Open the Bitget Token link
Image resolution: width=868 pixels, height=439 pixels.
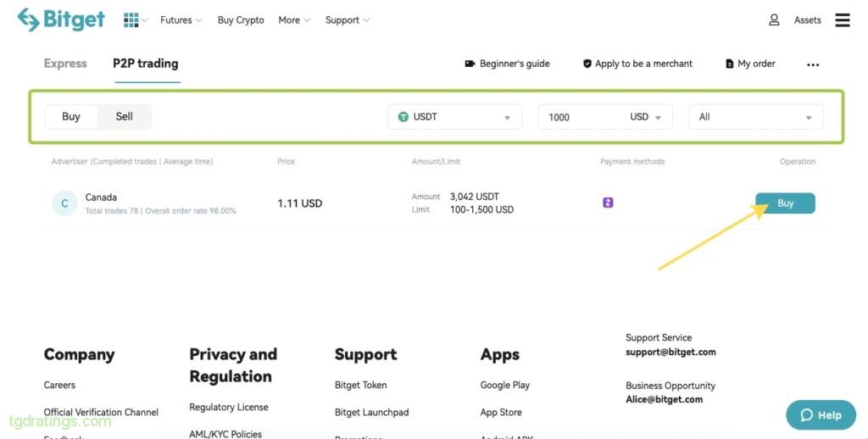coord(360,385)
